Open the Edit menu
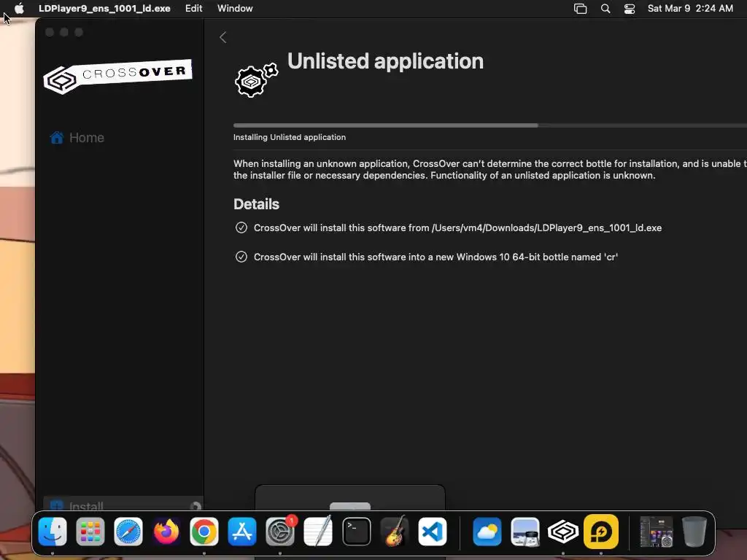The width and height of the screenshot is (747, 560). pyautogui.click(x=193, y=8)
